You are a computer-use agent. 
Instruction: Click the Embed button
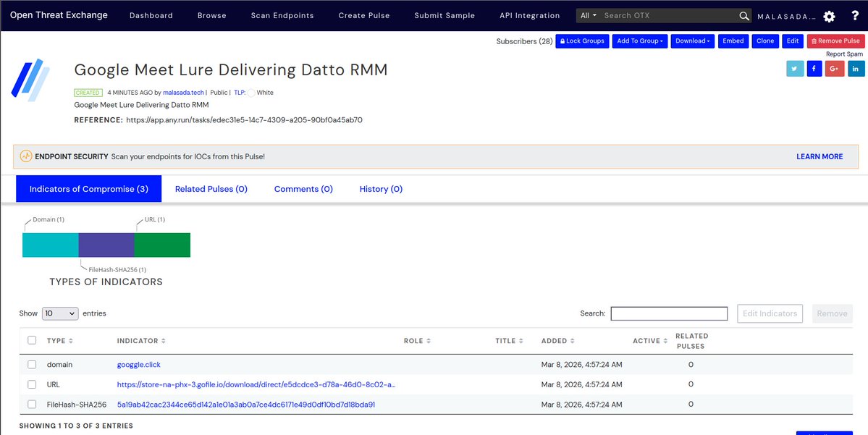pyautogui.click(x=733, y=41)
